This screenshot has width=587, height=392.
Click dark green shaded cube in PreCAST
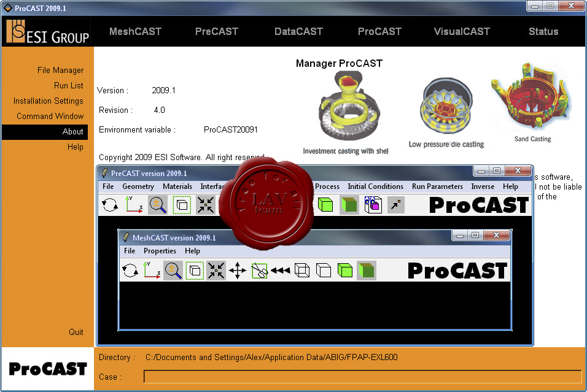click(x=349, y=205)
